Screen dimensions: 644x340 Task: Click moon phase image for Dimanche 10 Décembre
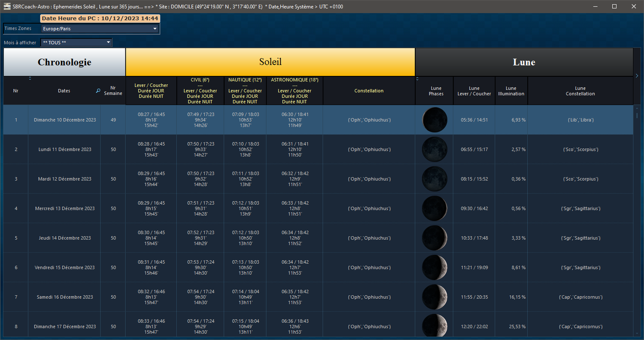pyautogui.click(x=434, y=120)
